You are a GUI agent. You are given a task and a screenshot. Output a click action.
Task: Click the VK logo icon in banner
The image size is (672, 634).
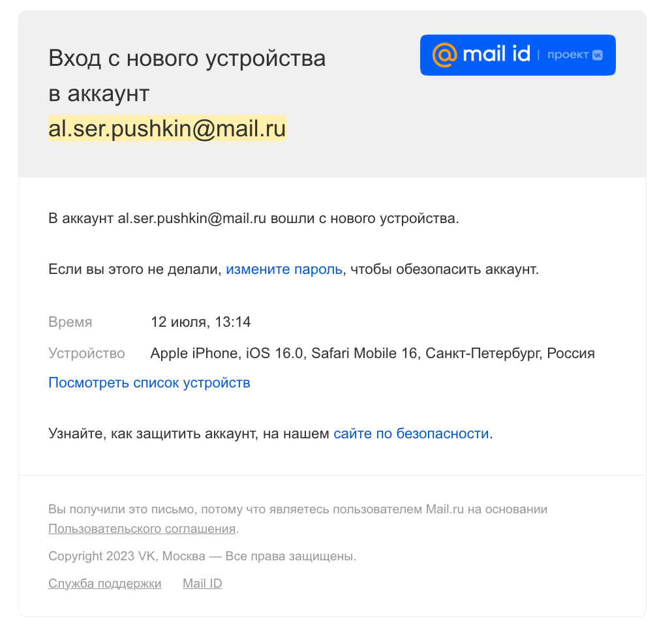coord(598,55)
